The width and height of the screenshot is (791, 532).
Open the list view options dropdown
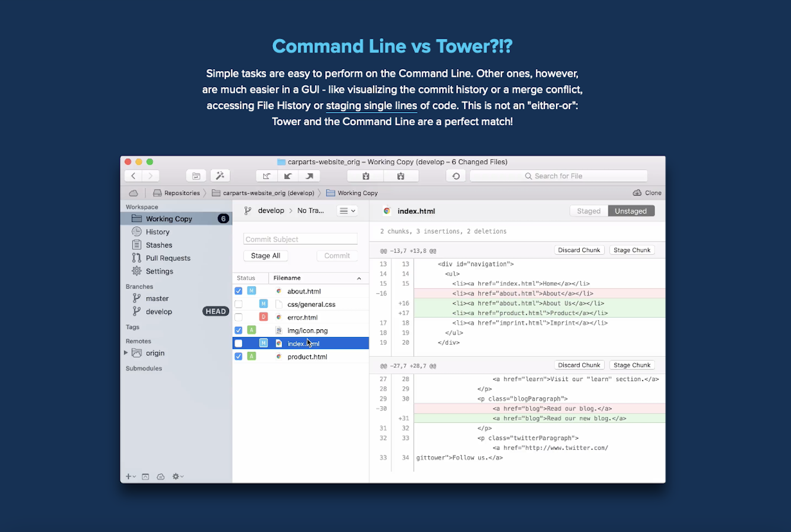pyautogui.click(x=347, y=211)
